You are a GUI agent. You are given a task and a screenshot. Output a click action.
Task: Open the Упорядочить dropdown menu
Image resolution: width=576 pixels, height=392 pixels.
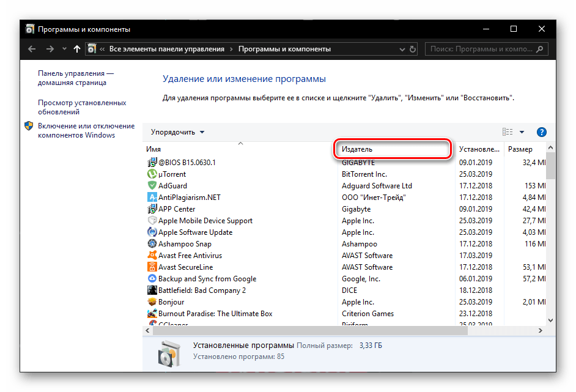(x=178, y=132)
